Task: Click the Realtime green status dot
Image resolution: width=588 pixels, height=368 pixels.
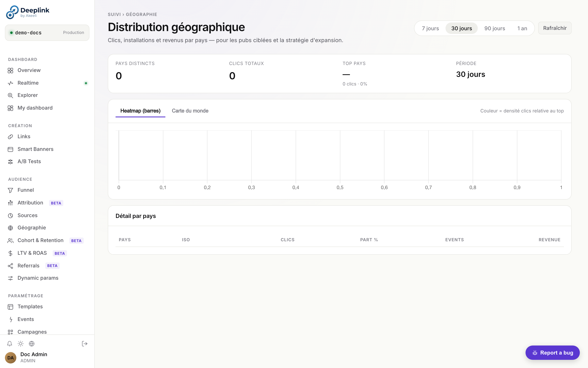Action: pyautogui.click(x=86, y=83)
